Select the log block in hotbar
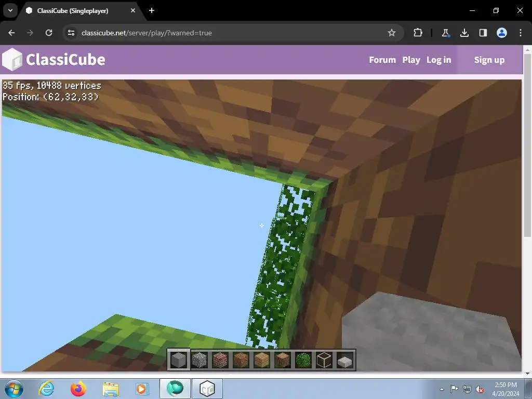The image size is (532, 399). [282, 360]
